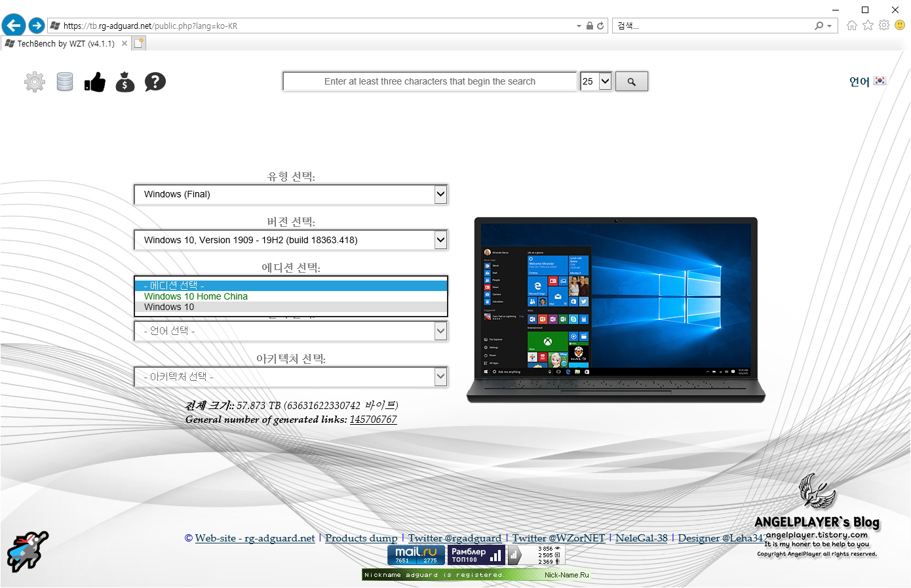Open the NeleGal-38 link

642,538
